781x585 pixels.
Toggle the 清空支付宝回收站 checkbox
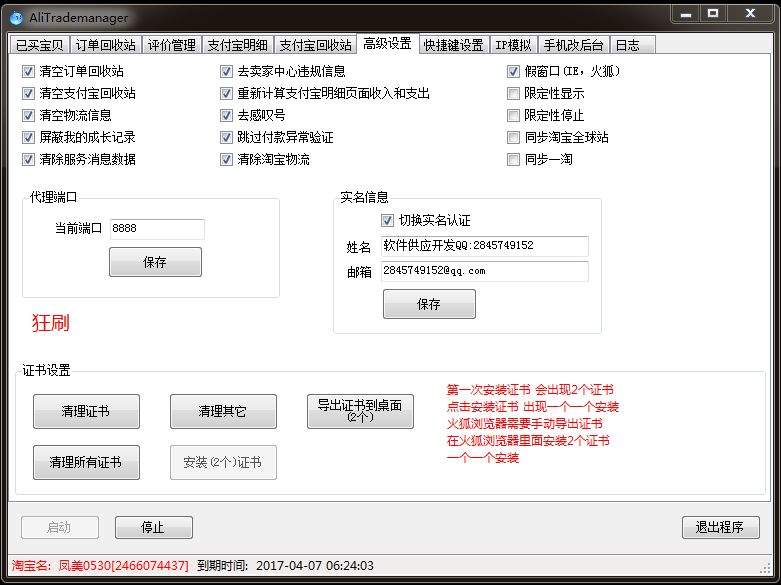coord(28,93)
